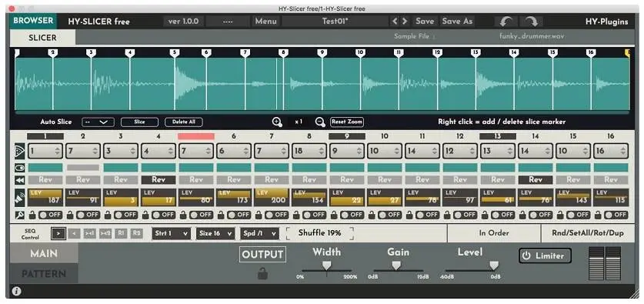The width and height of the screenshot is (644, 304).
Task: Go to the next preset arrow
Action: click(405, 22)
